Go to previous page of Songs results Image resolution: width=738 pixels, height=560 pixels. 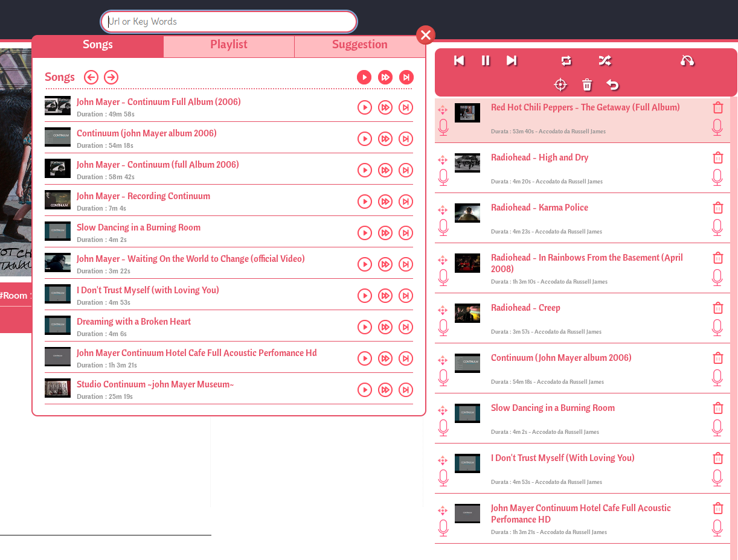[x=91, y=77]
